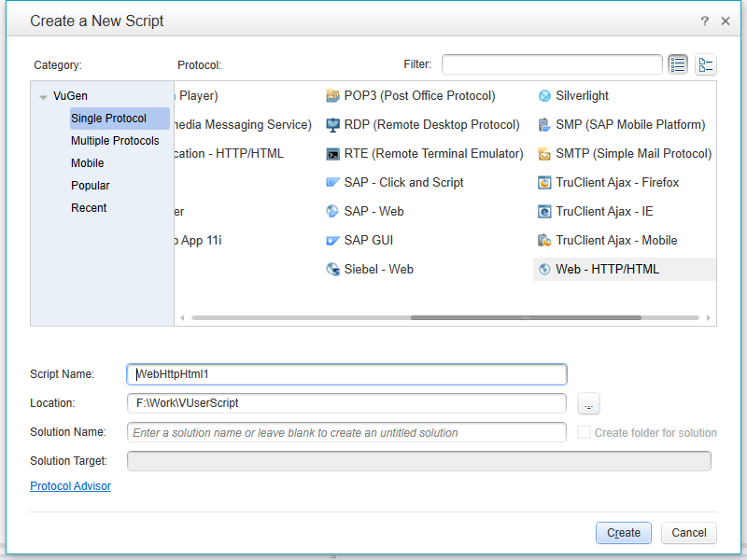Select the Web - HTTP/HTML globe icon
This screenshot has width=747, height=560.
pos(544,270)
